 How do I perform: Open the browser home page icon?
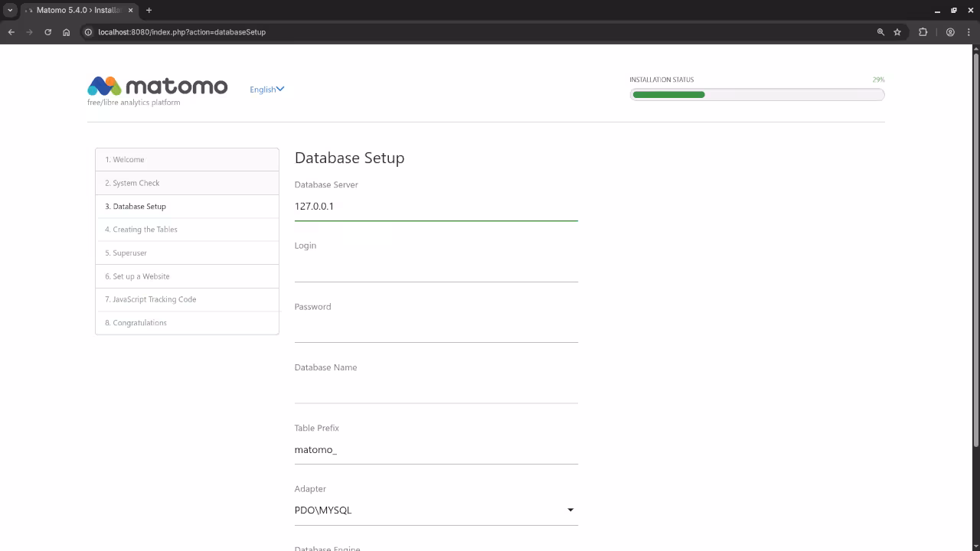pos(67,32)
